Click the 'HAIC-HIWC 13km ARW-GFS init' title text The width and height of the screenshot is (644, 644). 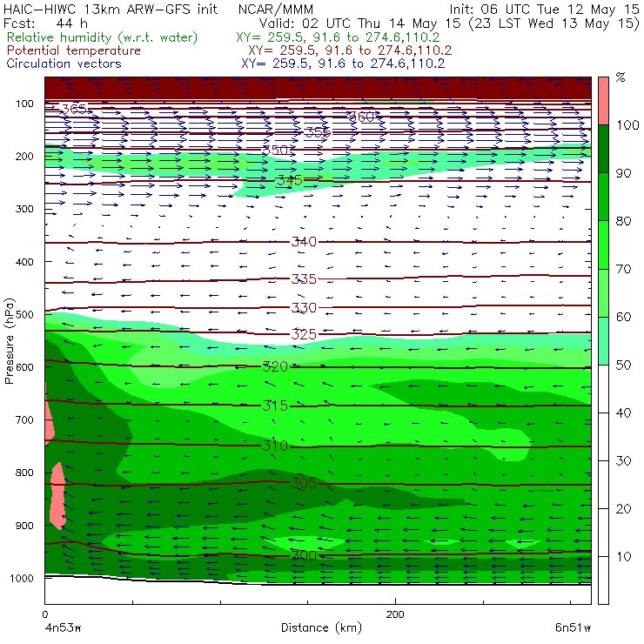pos(111,10)
